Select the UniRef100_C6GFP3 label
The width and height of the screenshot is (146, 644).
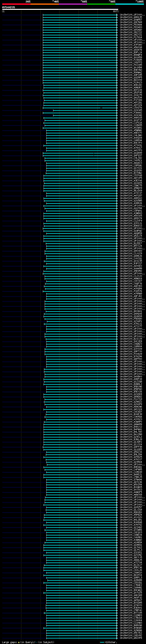[131, 62]
